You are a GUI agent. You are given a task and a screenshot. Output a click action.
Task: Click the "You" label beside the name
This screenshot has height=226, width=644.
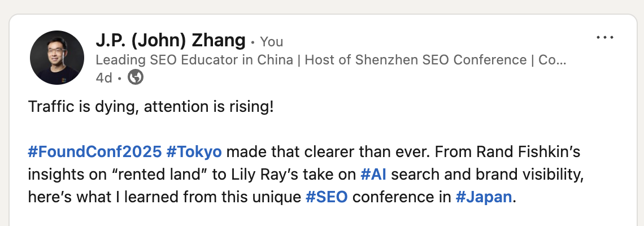pyautogui.click(x=272, y=42)
